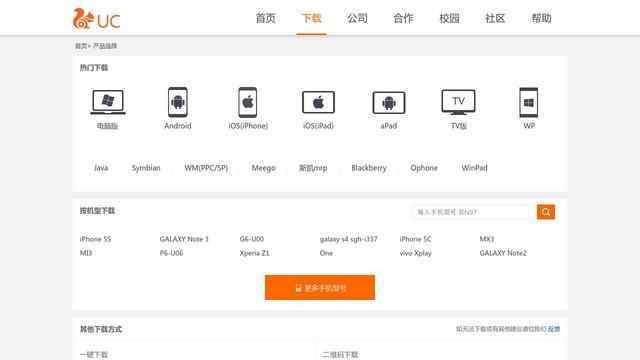The width and height of the screenshot is (640, 360).
Task: Click the UC squirrel logo
Action: (x=96, y=19)
